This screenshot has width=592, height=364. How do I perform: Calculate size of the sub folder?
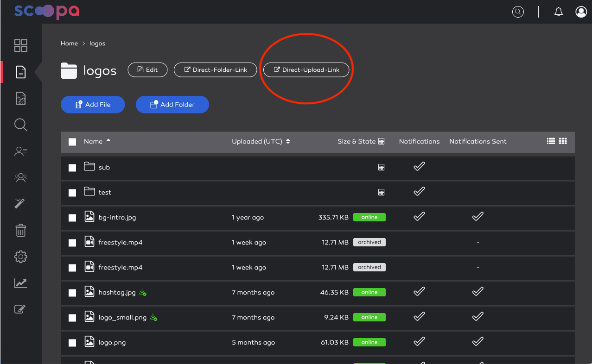[x=382, y=167]
